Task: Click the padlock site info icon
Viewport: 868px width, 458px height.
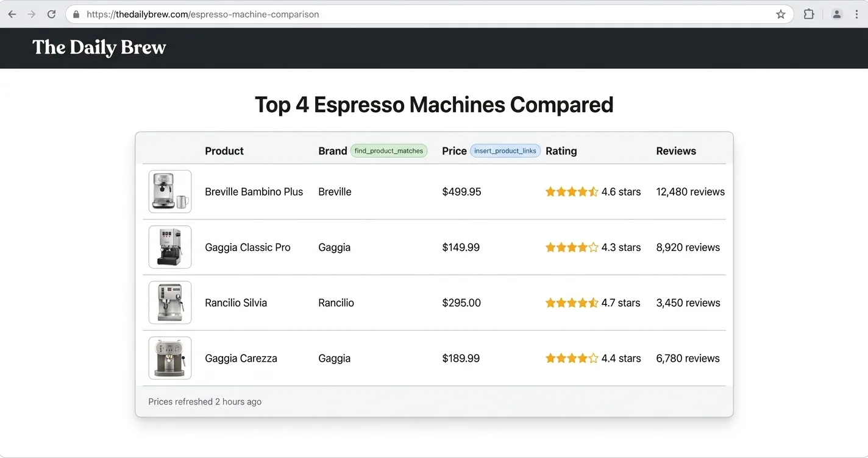Action: point(76,14)
